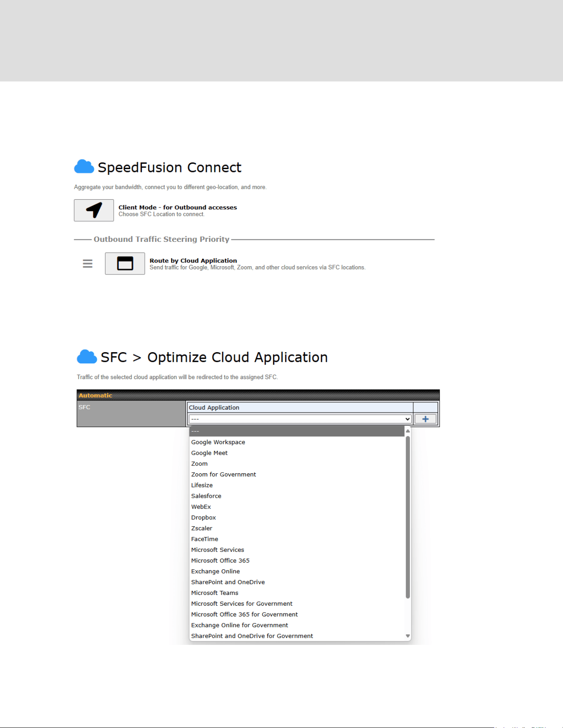The height and width of the screenshot is (728, 563).
Task: Click the SpeedFusion Connect cloud icon
Action: 84,167
